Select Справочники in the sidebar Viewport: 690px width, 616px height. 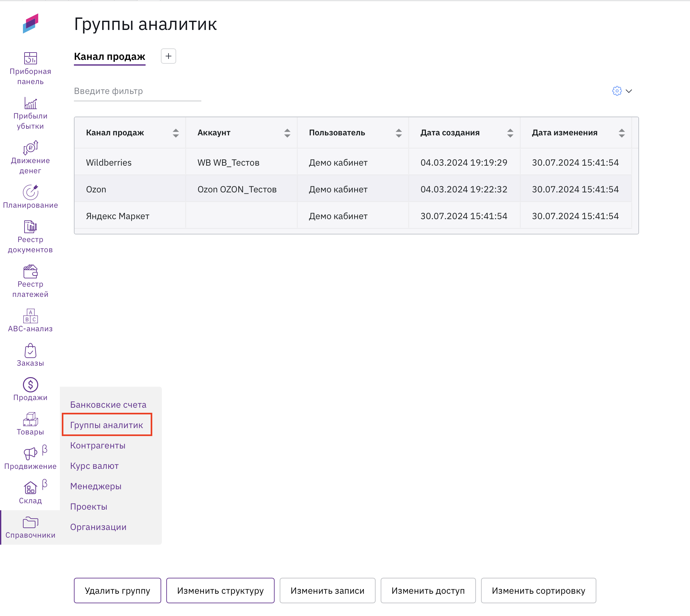pyautogui.click(x=30, y=528)
